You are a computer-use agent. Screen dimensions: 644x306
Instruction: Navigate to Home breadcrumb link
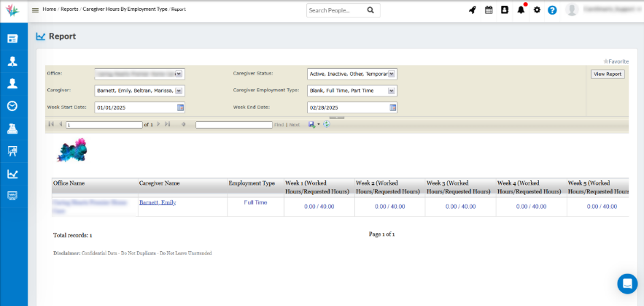tap(49, 9)
